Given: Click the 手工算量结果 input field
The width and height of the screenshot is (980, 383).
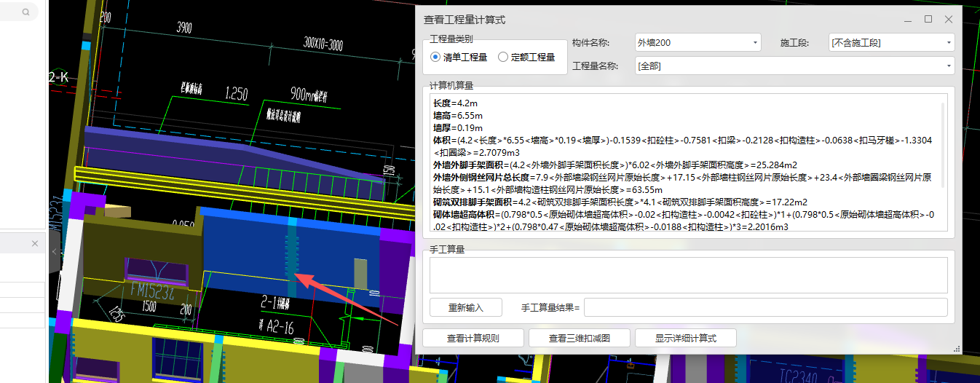Looking at the screenshot, I should pyautogui.click(x=765, y=307).
